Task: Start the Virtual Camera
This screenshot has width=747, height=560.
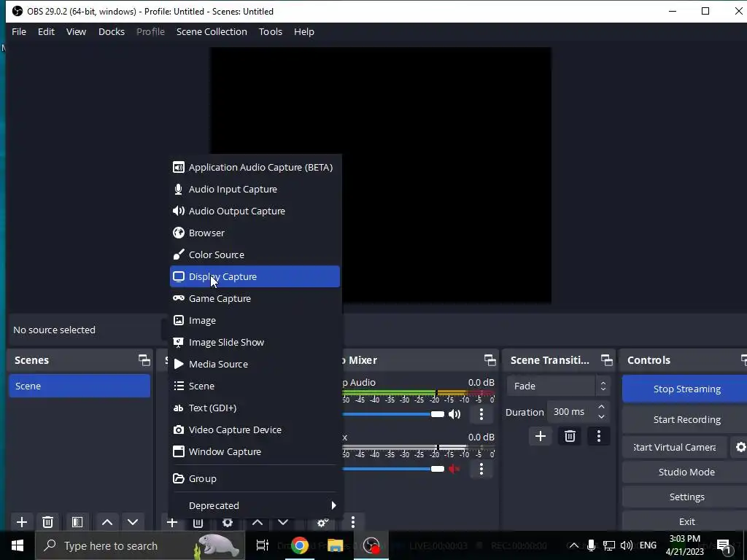Action: coord(675,448)
